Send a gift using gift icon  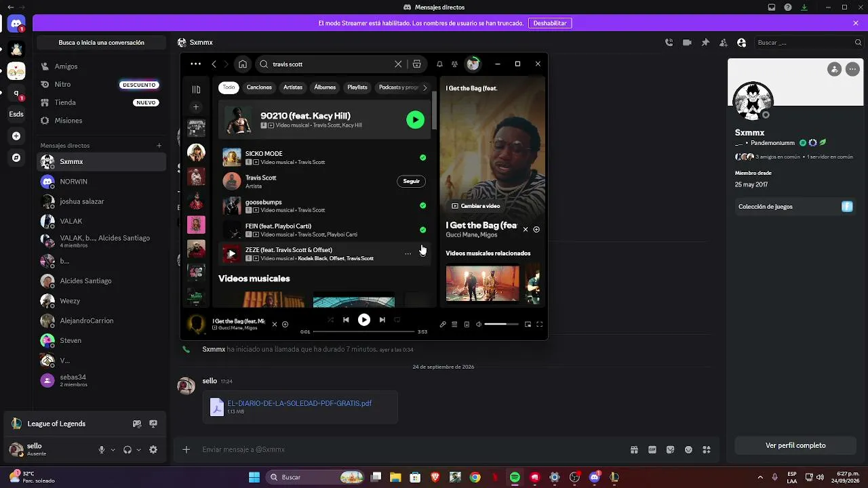(634, 449)
